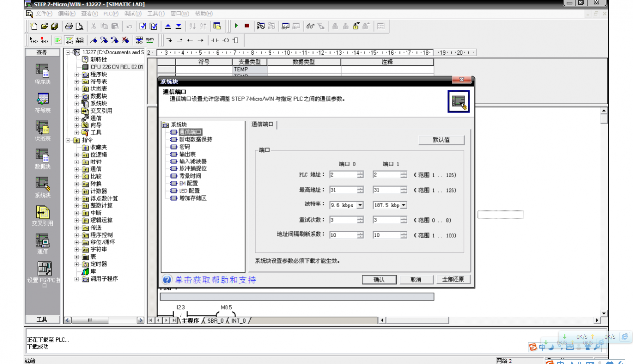The image size is (633, 364).
Task: Click the 工具 button below navigation bar
Action: [x=42, y=320]
